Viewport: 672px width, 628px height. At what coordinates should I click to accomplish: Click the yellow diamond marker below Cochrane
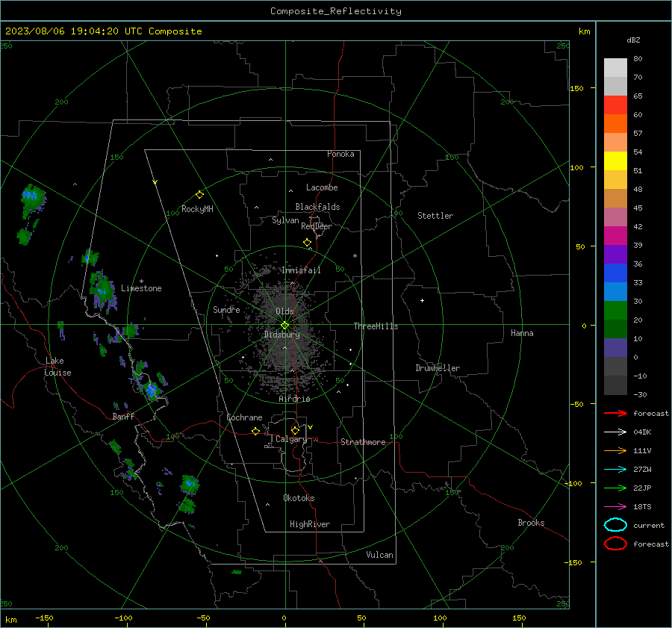pos(256,431)
